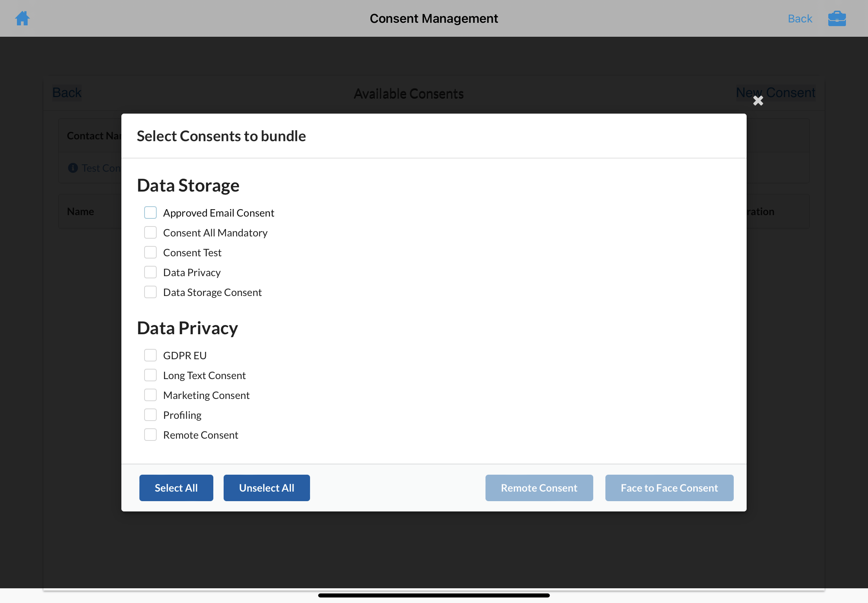This screenshot has height=603, width=868.
Task: Tick the Consent Test checkbox
Action: coord(150,252)
